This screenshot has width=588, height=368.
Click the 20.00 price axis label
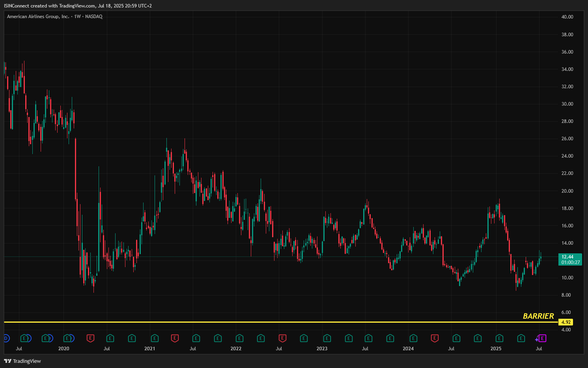tap(567, 191)
